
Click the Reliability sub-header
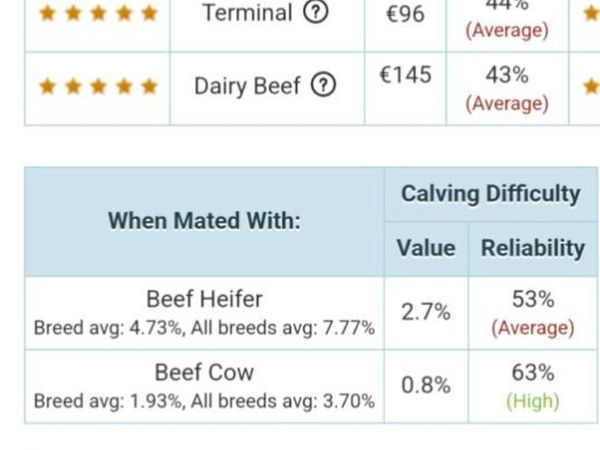point(533,248)
